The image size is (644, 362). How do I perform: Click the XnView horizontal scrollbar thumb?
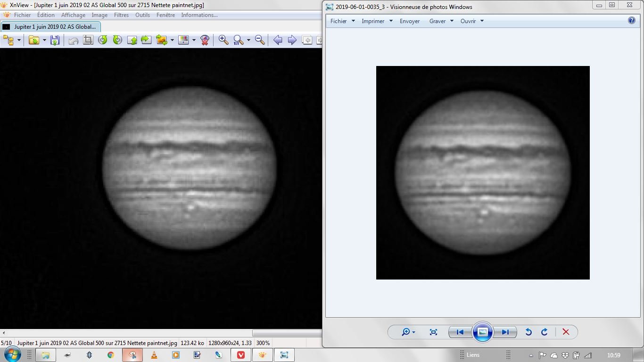[287, 333]
